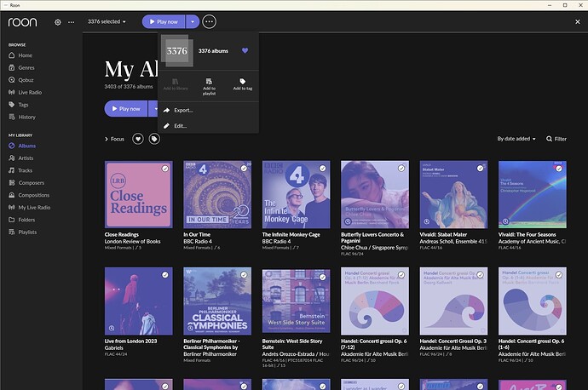Open circled three-dot menu next to Play now
588x390 pixels.
[x=210, y=22]
